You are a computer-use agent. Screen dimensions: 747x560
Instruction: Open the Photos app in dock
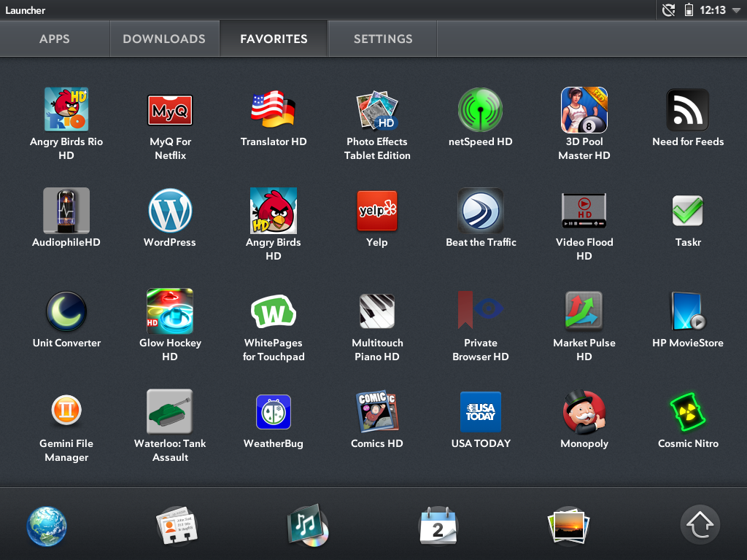pos(569,526)
